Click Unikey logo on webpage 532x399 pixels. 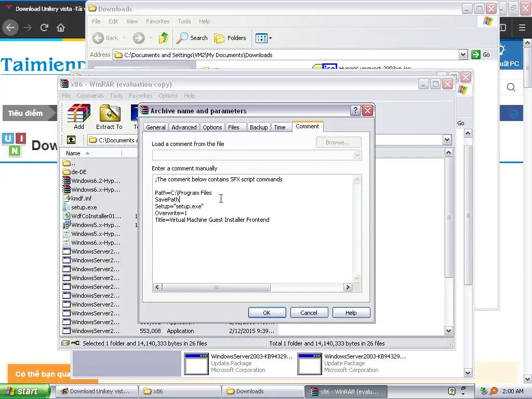pos(14,145)
